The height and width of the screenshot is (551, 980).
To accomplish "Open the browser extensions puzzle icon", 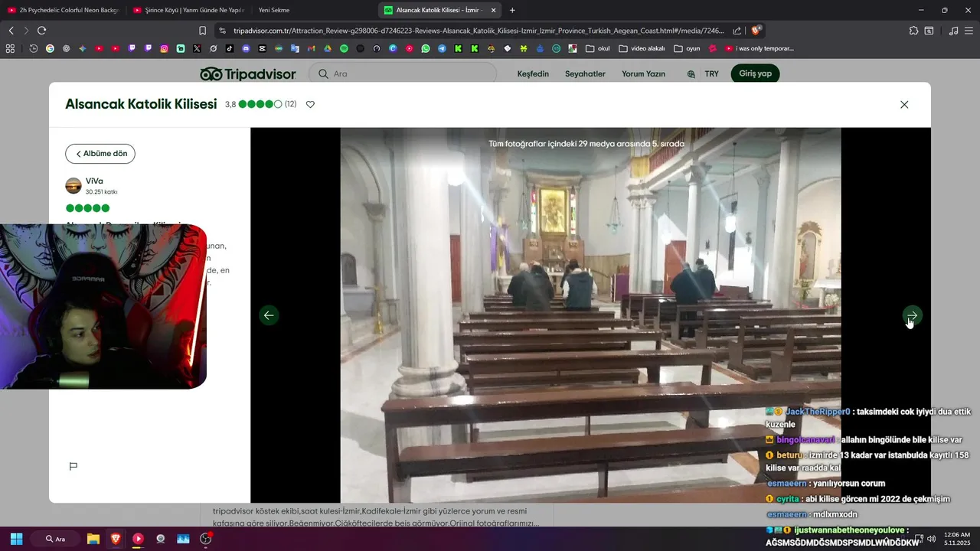I will 913,31.
